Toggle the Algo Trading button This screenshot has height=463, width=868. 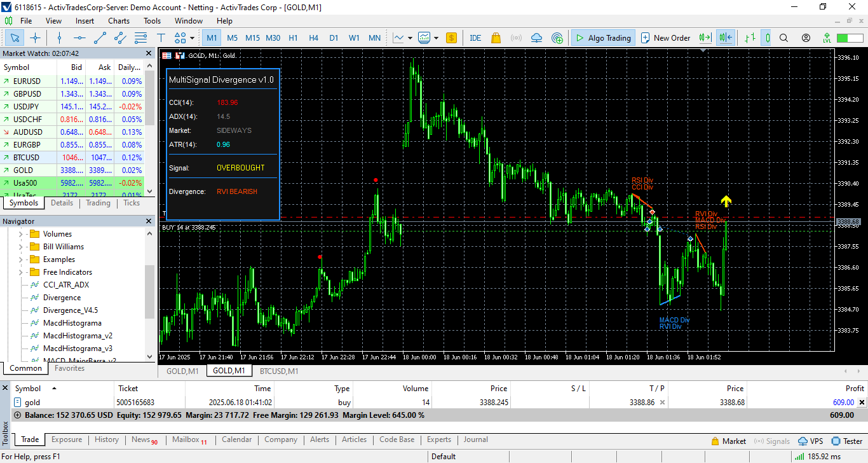[602, 38]
